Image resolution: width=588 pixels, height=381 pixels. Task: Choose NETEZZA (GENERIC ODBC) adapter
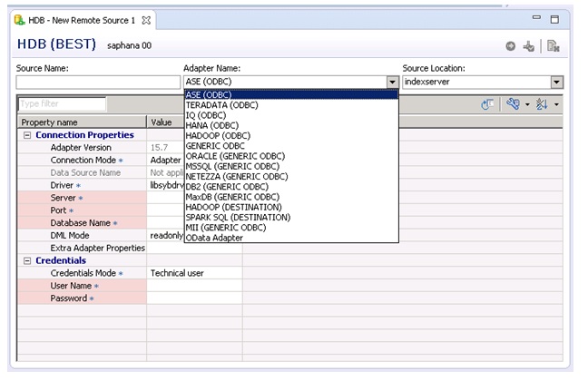pyautogui.click(x=291, y=177)
